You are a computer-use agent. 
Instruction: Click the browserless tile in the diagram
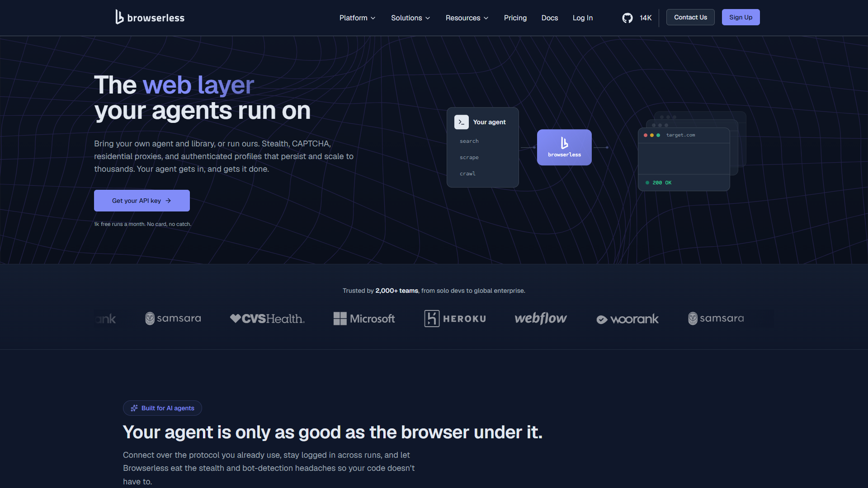tap(564, 147)
